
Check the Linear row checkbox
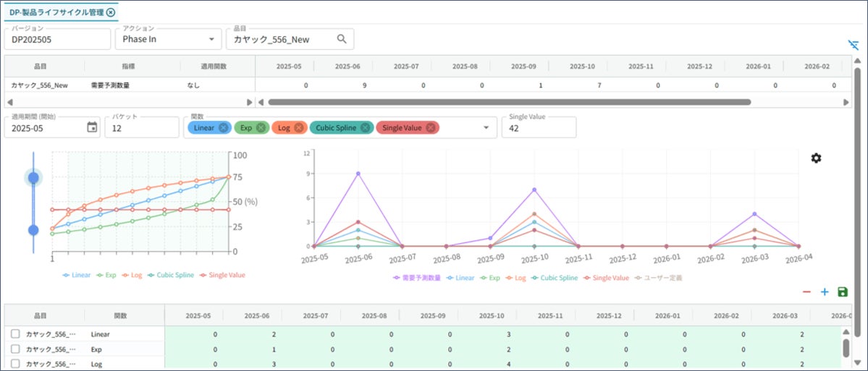coord(15,334)
